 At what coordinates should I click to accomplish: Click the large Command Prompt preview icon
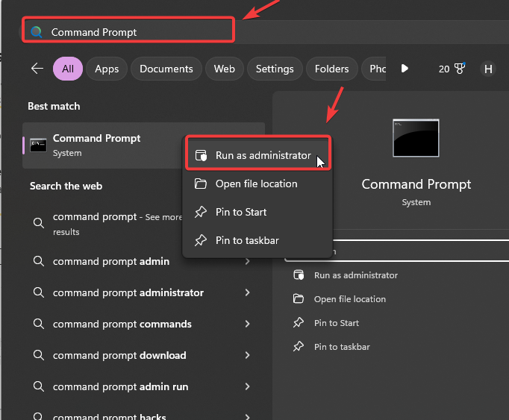[416, 137]
